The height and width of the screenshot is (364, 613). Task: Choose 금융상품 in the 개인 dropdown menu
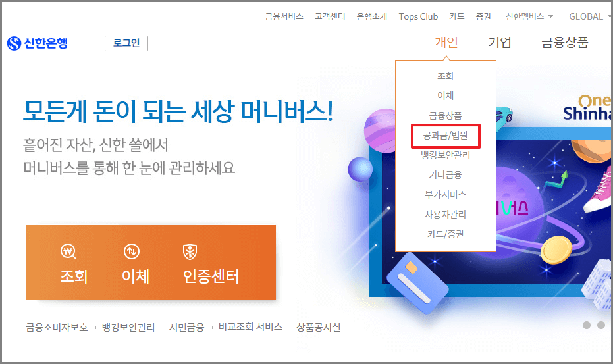click(x=445, y=115)
